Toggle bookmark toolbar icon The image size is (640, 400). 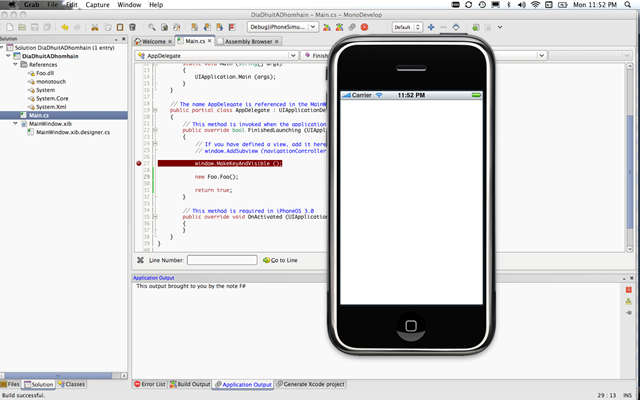coord(195,27)
